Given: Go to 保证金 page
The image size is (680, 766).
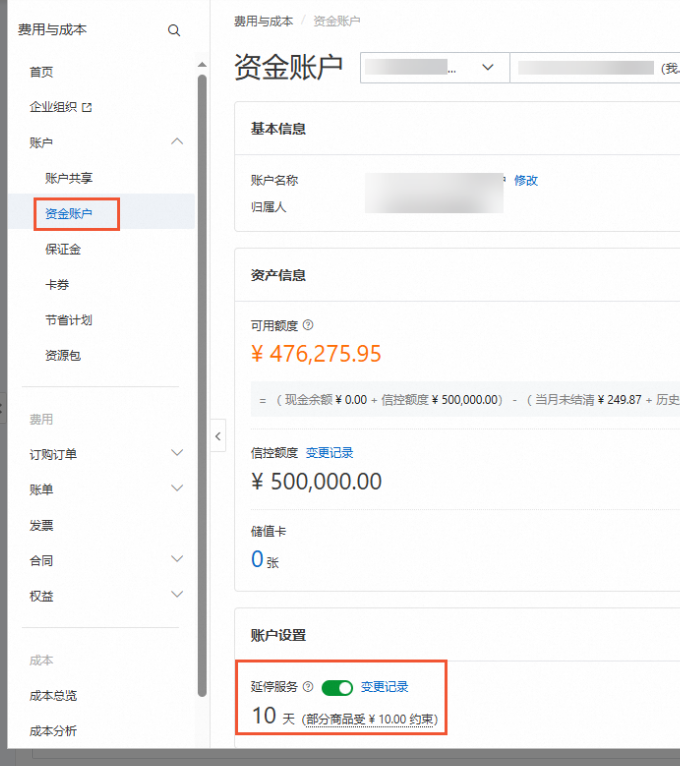Looking at the screenshot, I should 63,249.
